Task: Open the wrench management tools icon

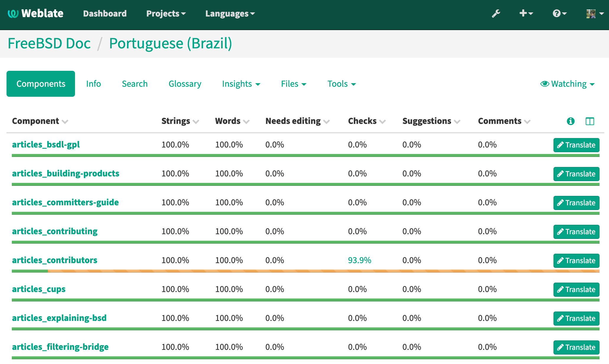Action: coord(496,14)
